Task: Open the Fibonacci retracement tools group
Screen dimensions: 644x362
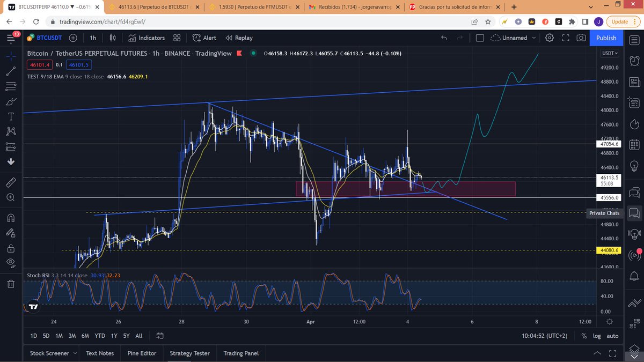Action: tap(11, 86)
